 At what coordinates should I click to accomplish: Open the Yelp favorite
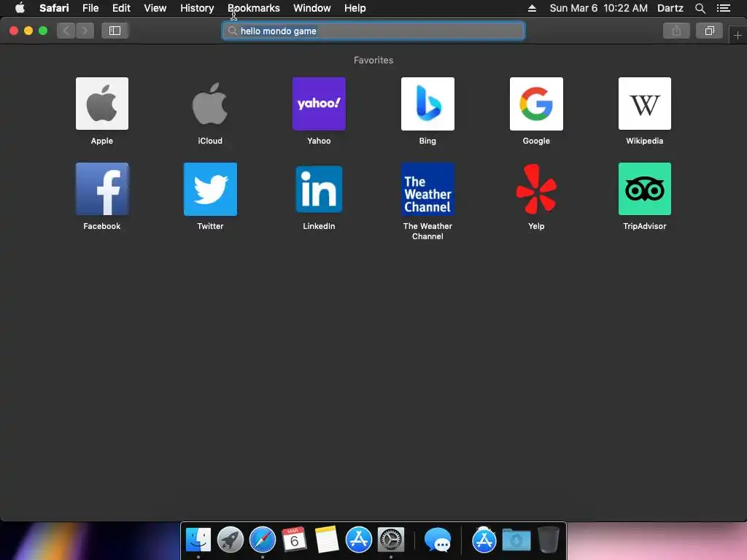click(x=536, y=189)
